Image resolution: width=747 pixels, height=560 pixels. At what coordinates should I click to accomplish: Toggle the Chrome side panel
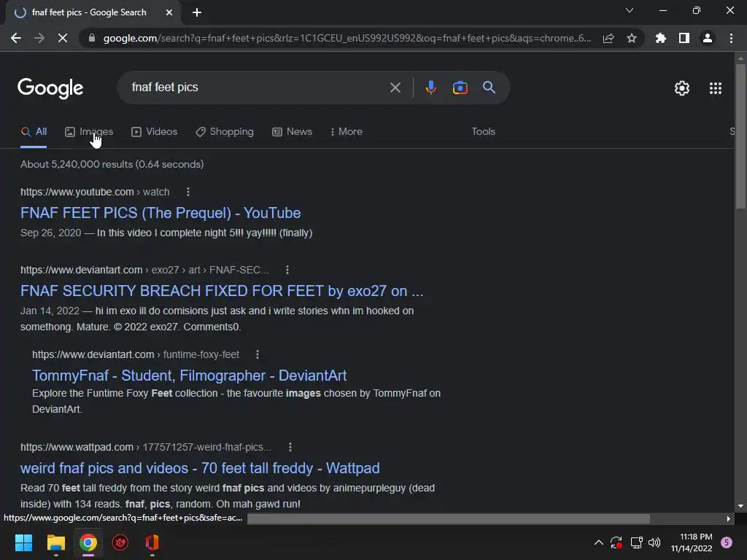pos(684,38)
